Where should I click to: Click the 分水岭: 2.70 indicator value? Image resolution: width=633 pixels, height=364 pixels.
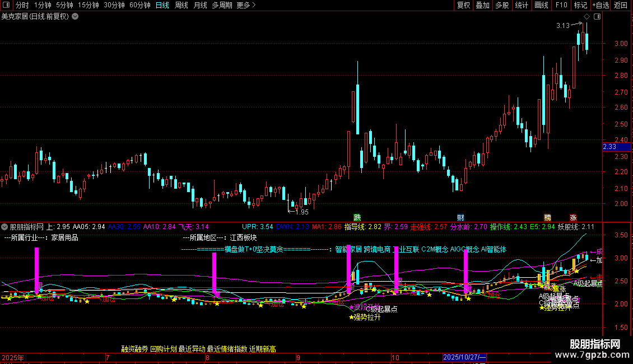point(469,227)
